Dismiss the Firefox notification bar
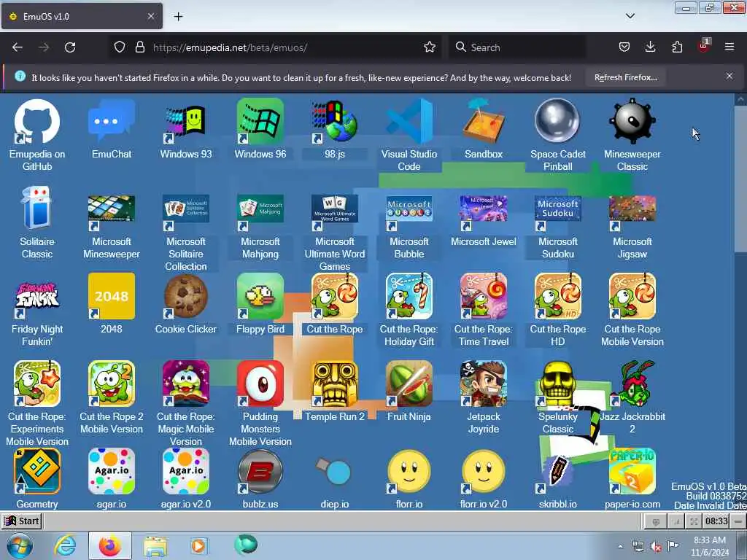This screenshot has width=747, height=560. coord(729,76)
